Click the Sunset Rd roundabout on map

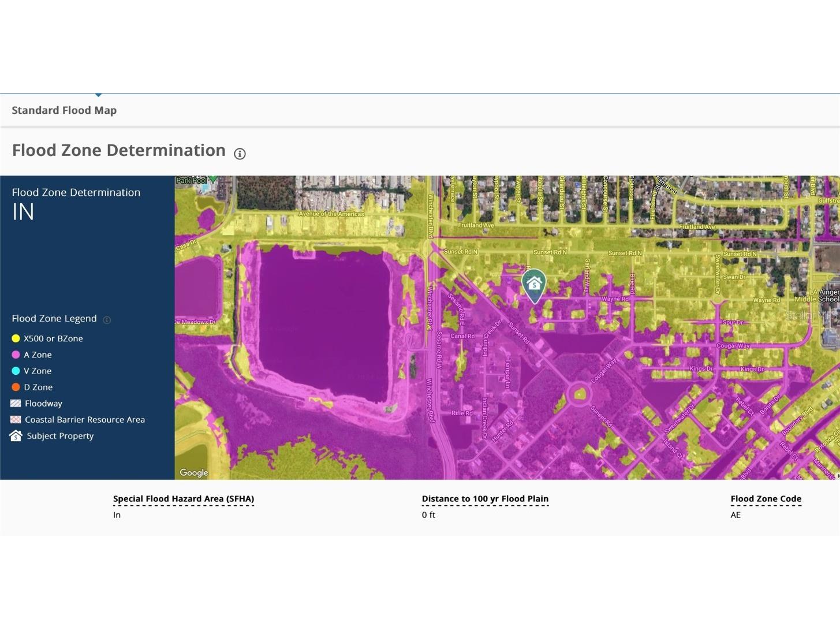pyautogui.click(x=579, y=395)
